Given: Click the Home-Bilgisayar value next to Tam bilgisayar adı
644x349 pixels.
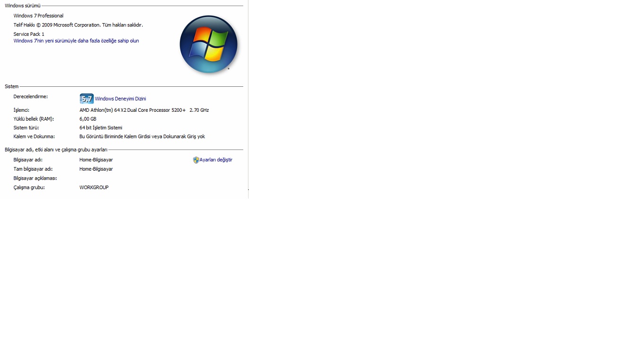Looking at the screenshot, I should click(x=96, y=169).
